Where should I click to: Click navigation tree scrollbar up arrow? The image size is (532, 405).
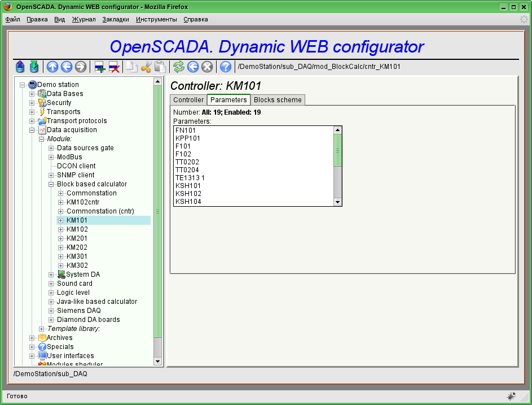click(157, 81)
